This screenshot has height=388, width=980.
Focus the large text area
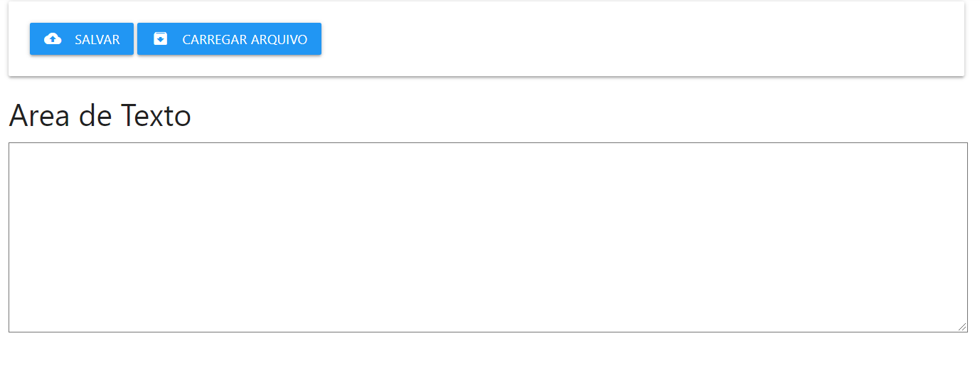(x=488, y=237)
